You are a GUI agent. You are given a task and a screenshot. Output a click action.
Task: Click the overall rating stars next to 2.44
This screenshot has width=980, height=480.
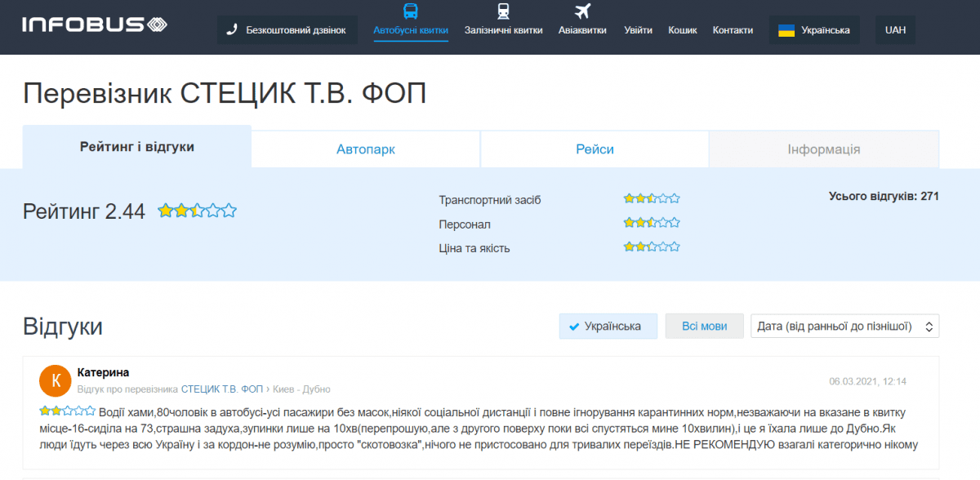197,211
